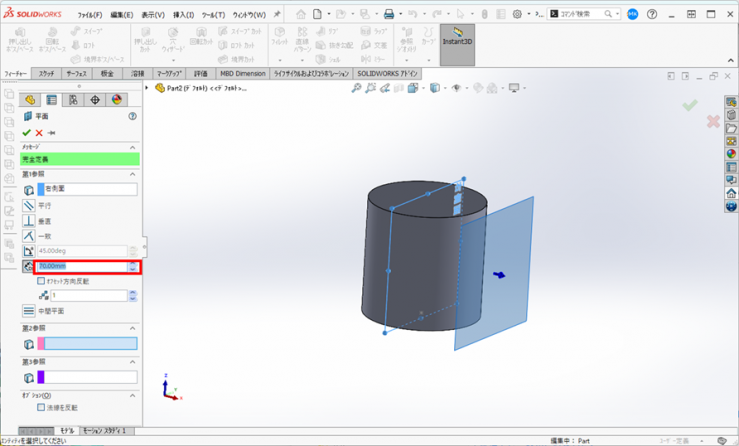Collapse the Second Reference (第2参照) section
Image resolution: width=739 pixels, height=446 pixels.
click(x=132, y=328)
